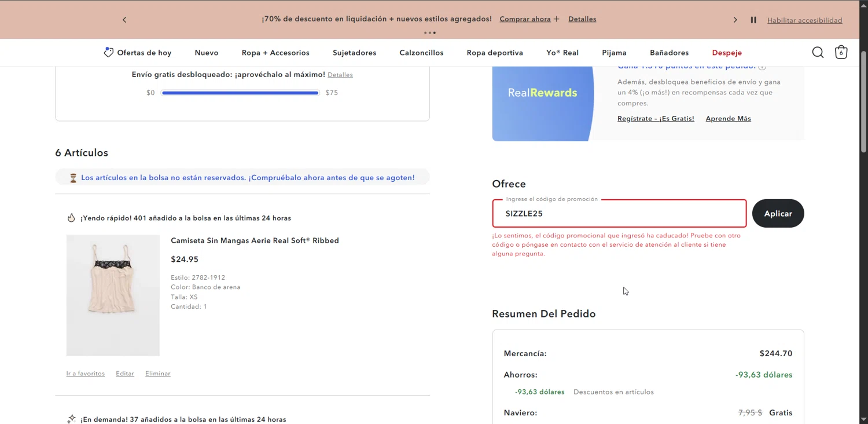This screenshot has width=868, height=424.
Task: Click Comprar ahora link in banner
Action: coord(525,19)
